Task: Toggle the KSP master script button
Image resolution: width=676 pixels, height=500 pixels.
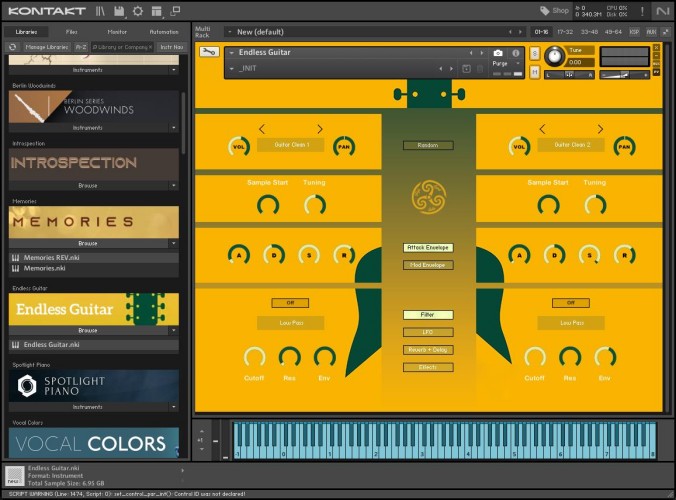Action: 634,32
